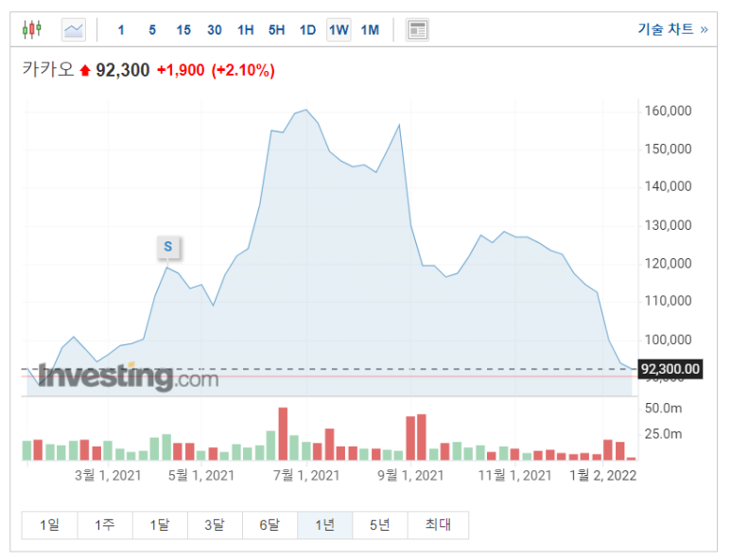
Task: Click the 카카오 stock name
Action: pos(48,70)
